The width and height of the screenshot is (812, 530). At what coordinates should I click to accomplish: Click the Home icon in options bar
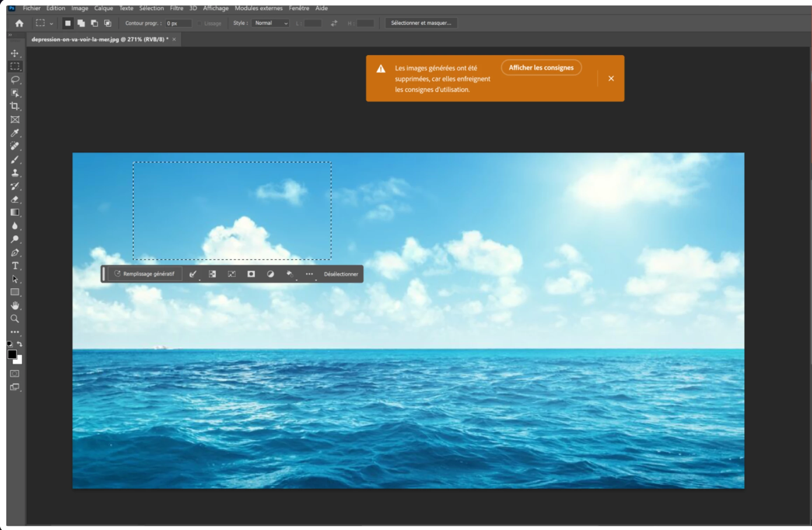(19, 23)
